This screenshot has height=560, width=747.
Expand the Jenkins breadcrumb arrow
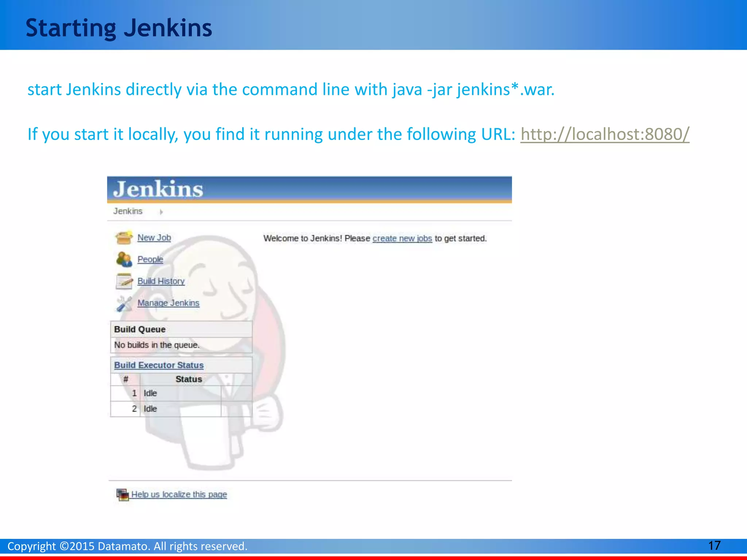161,212
